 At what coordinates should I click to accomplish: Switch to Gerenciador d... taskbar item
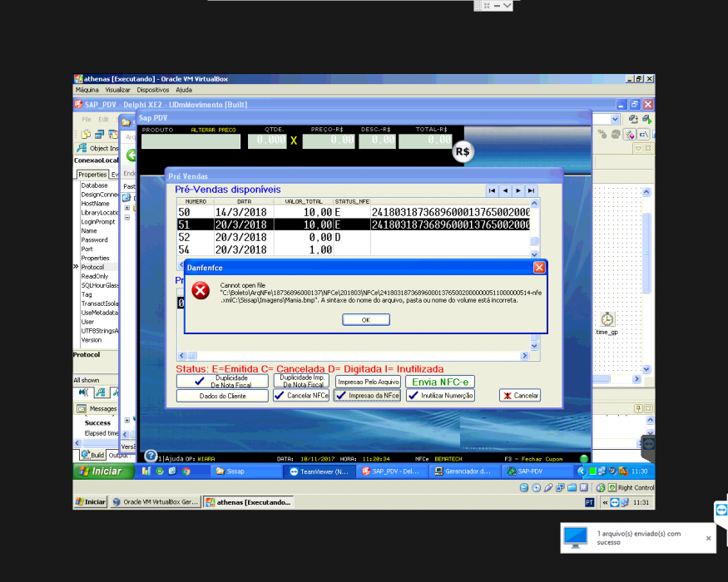pyautogui.click(x=465, y=471)
